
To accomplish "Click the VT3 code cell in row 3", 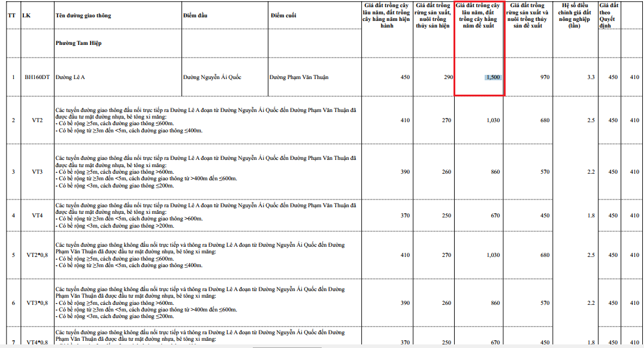I will point(37,172).
